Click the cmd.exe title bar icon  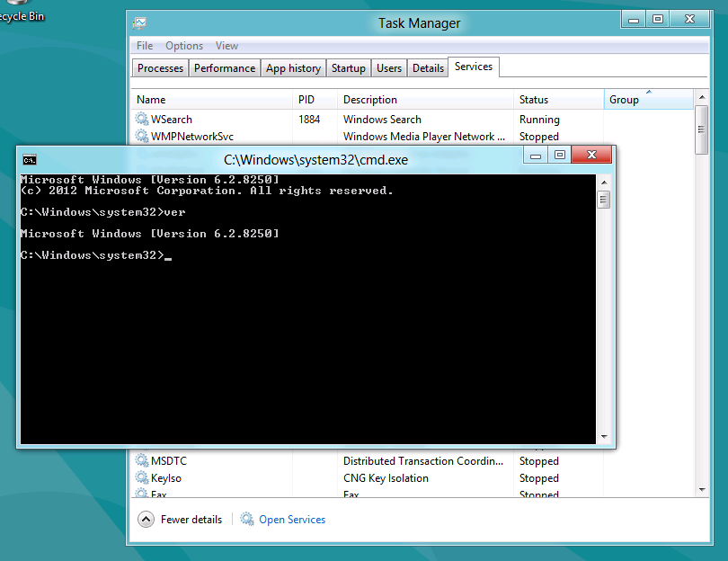pyautogui.click(x=30, y=160)
